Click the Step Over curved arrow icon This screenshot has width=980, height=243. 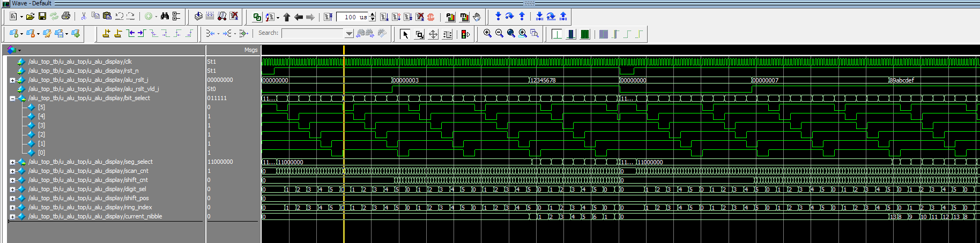(x=510, y=17)
